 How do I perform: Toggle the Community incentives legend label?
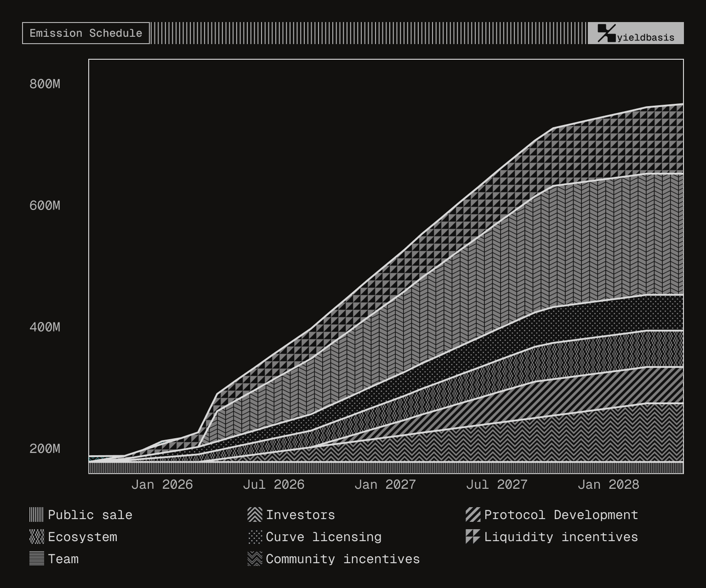[x=342, y=559]
